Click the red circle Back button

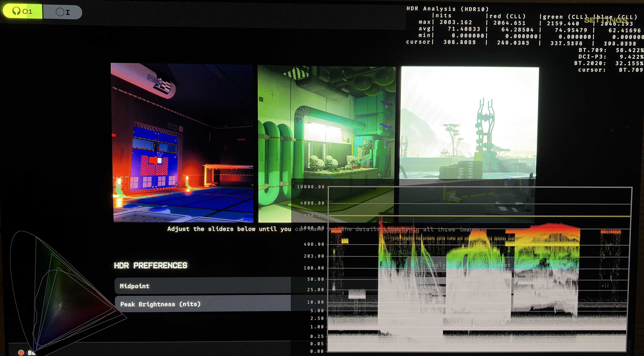(27, 353)
